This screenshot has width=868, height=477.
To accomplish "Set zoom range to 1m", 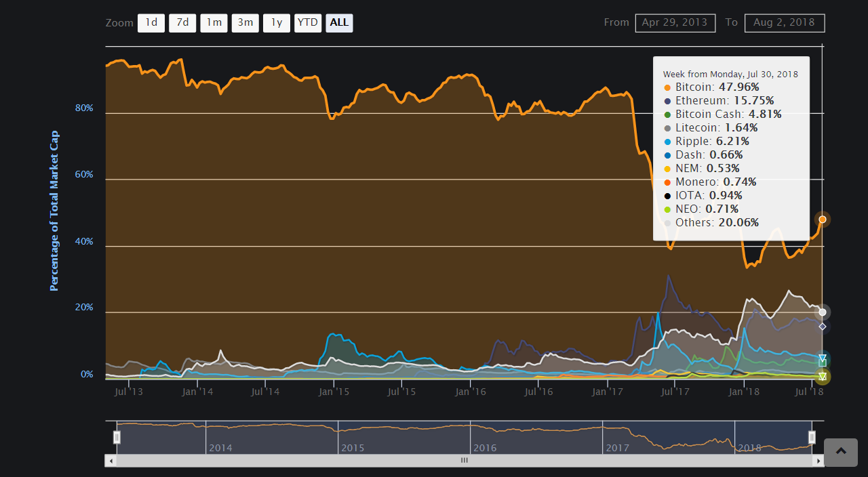I will (214, 23).
